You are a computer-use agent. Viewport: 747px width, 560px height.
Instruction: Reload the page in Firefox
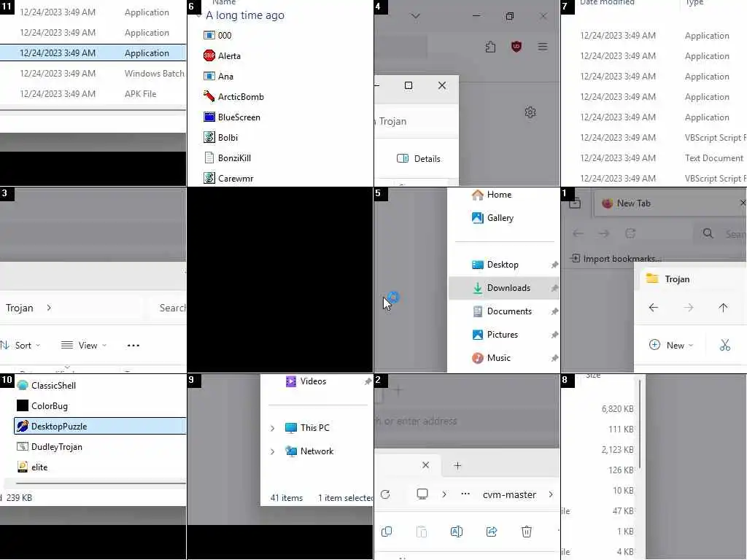point(630,233)
